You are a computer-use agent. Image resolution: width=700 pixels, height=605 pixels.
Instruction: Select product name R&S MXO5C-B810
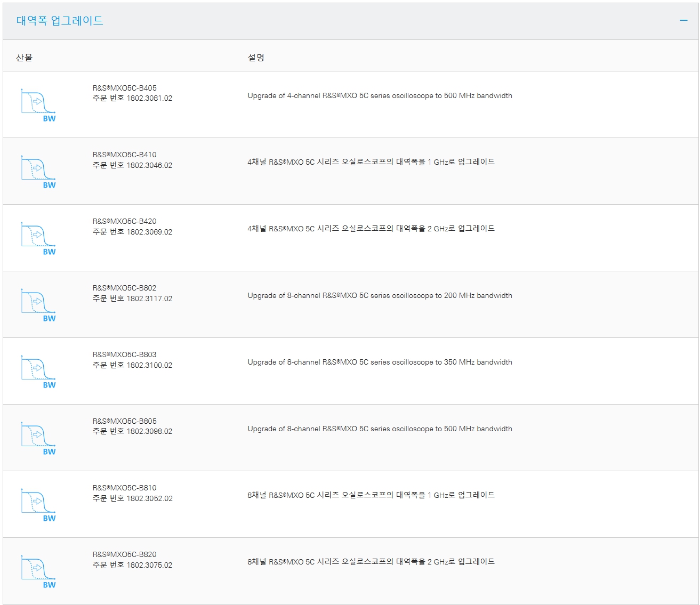pos(125,488)
